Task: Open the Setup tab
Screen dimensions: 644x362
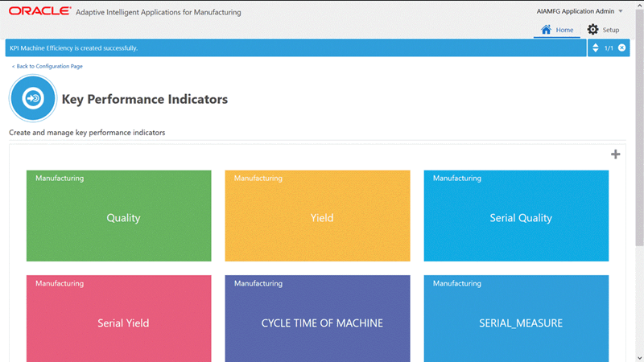Action: 603,30
